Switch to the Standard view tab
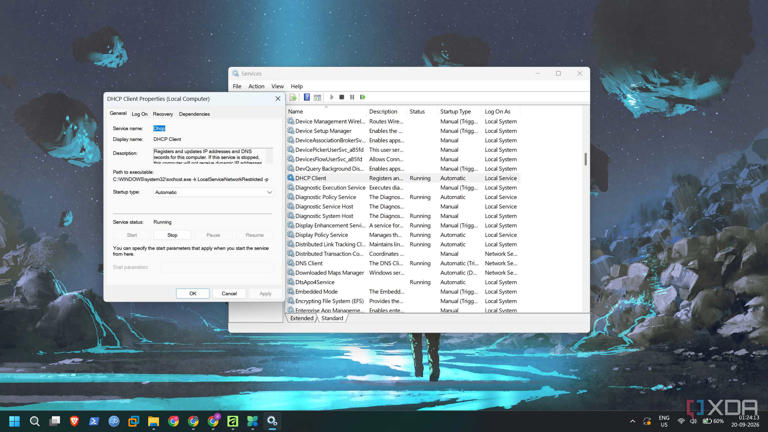Viewport: 768px width, 432px height. [333, 318]
